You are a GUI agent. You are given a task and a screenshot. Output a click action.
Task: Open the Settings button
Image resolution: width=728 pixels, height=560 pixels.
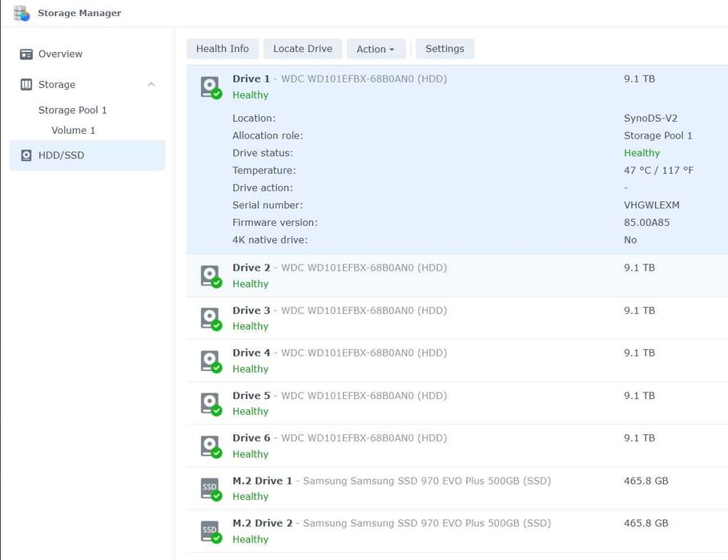point(444,49)
